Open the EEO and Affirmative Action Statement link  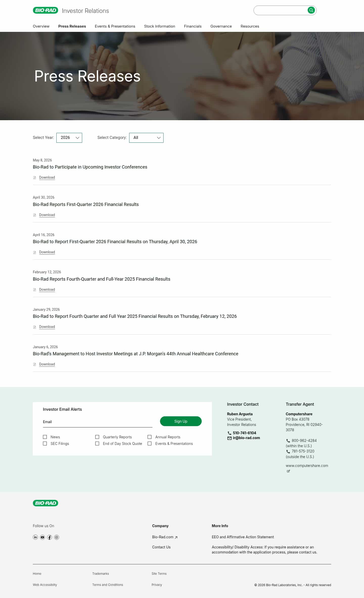[243, 537]
